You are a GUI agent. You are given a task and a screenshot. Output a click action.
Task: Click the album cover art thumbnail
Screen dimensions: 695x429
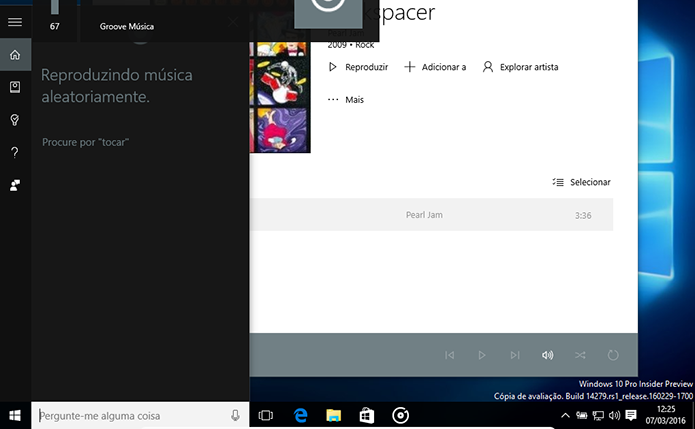[x=280, y=97]
